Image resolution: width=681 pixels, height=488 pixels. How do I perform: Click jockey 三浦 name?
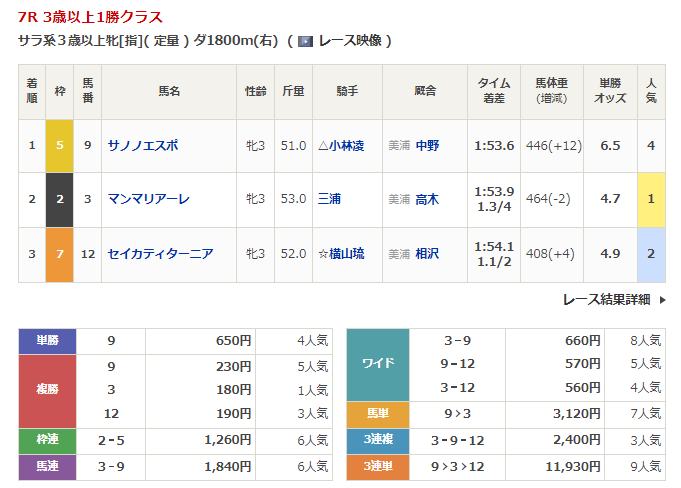coord(329,199)
